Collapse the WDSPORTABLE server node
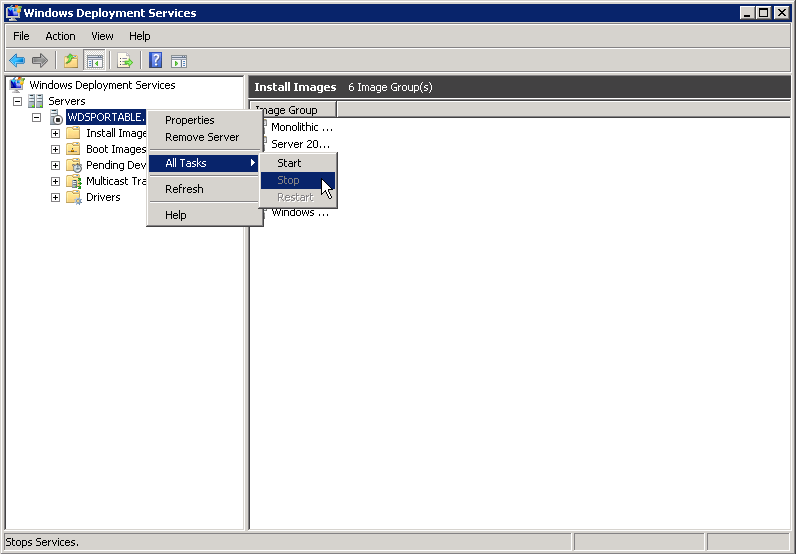Viewport: 796px width, 554px height. pos(36,117)
